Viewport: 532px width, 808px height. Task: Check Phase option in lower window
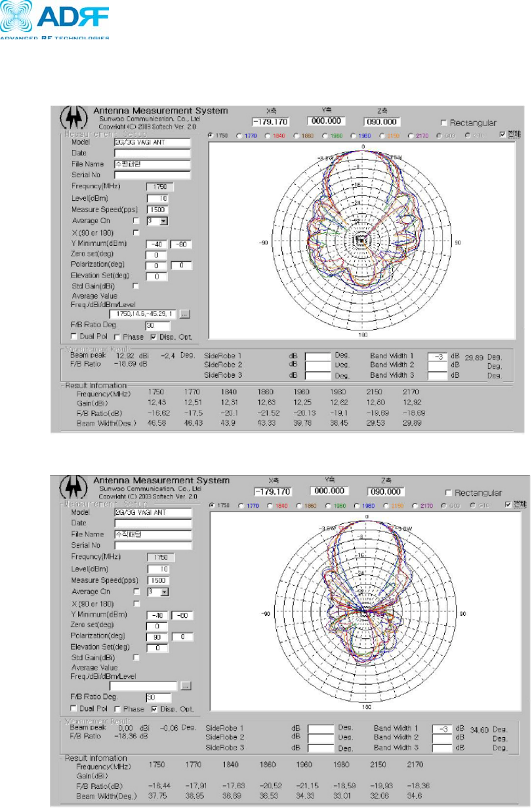pyautogui.click(x=117, y=709)
